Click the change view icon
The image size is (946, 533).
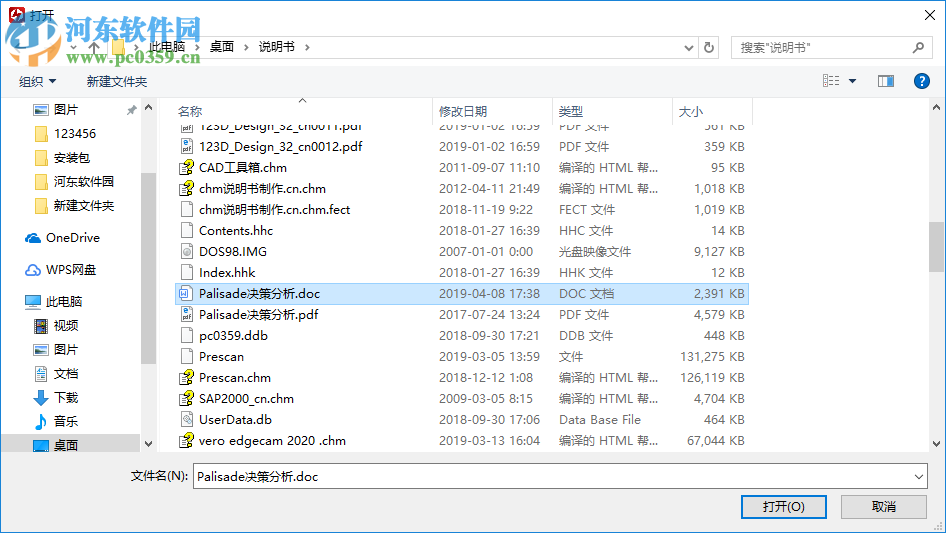pyautogui.click(x=831, y=81)
